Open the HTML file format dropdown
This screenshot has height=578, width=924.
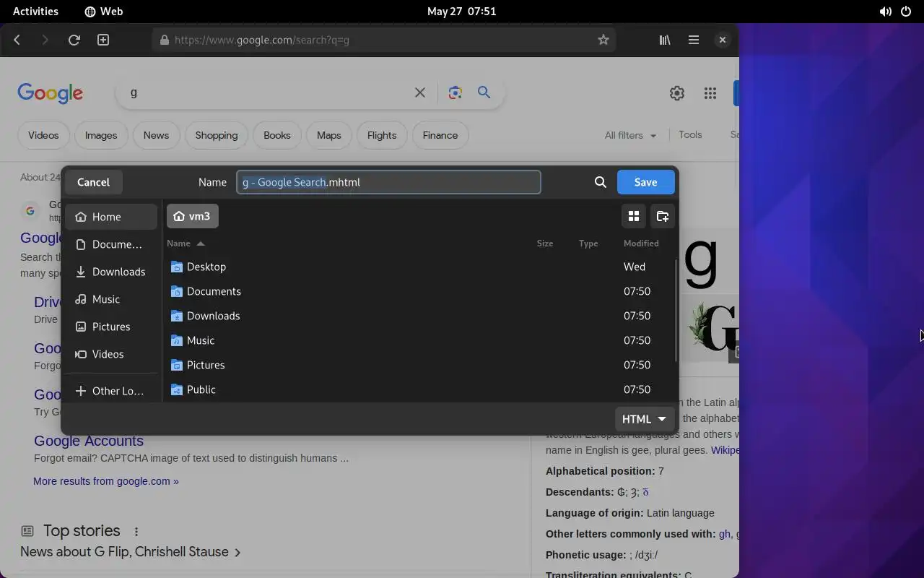(x=645, y=419)
